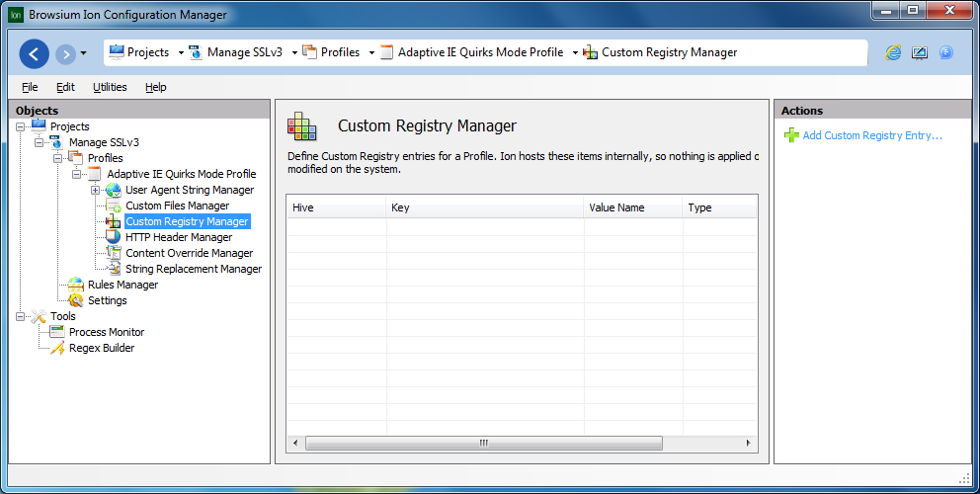
Task: Select String Replacement Manager
Action: click(x=194, y=269)
